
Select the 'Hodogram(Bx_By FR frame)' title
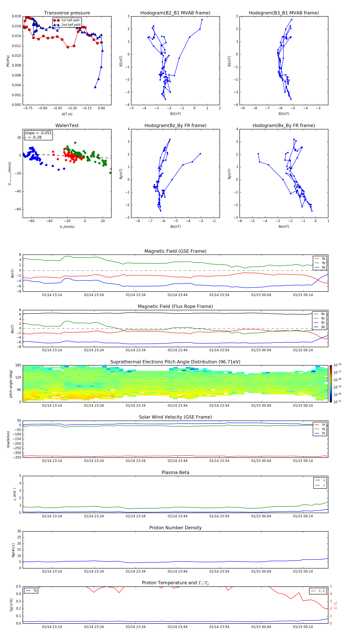point(284,125)
